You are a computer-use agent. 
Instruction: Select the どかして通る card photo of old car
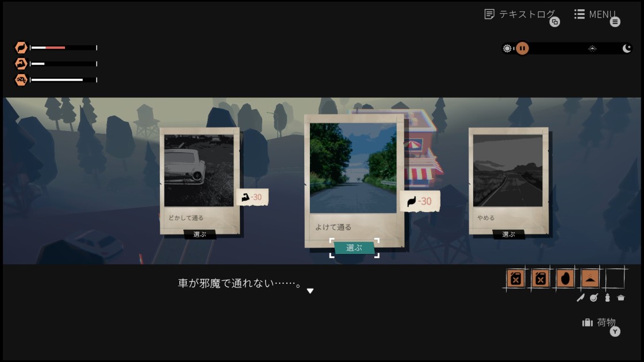pos(199,170)
